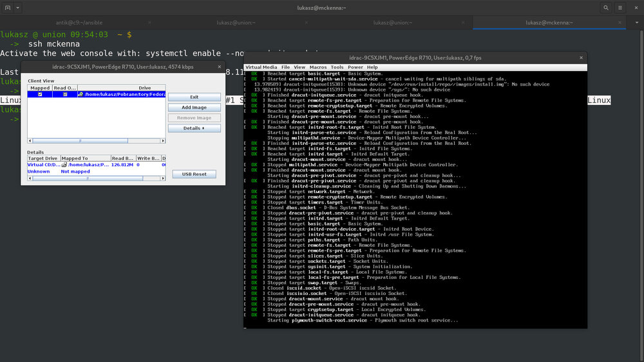The image size is (644, 362).
Task: Click the disk image icon in Drive column
Action: coord(80,94)
